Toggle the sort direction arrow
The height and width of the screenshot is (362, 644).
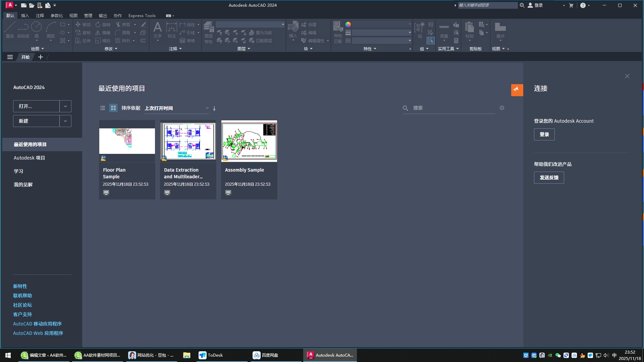(214, 109)
